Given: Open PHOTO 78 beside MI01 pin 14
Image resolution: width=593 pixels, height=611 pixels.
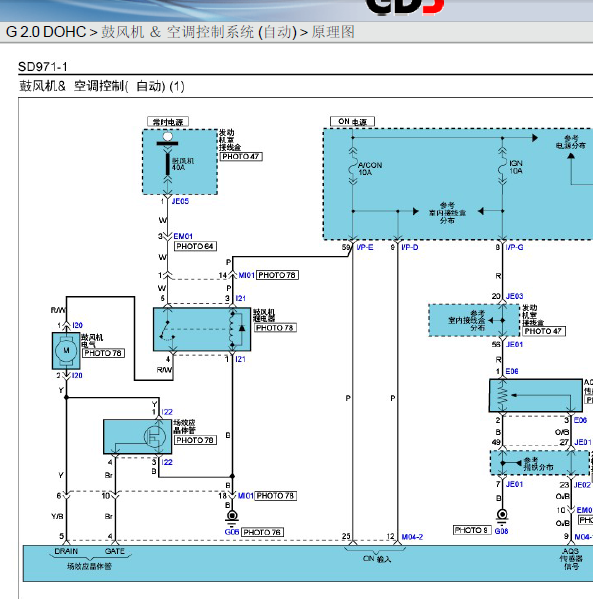Looking at the screenshot, I should 277,275.
